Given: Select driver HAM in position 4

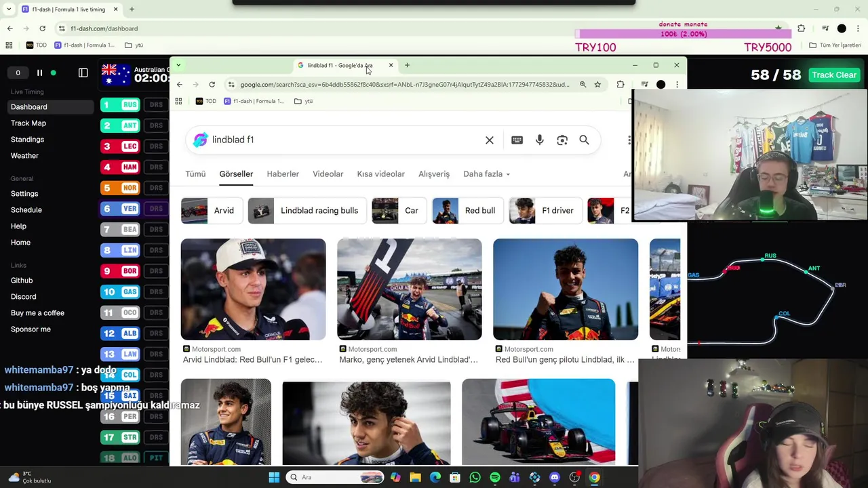Looking at the screenshot, I should [x=120, y=167].
